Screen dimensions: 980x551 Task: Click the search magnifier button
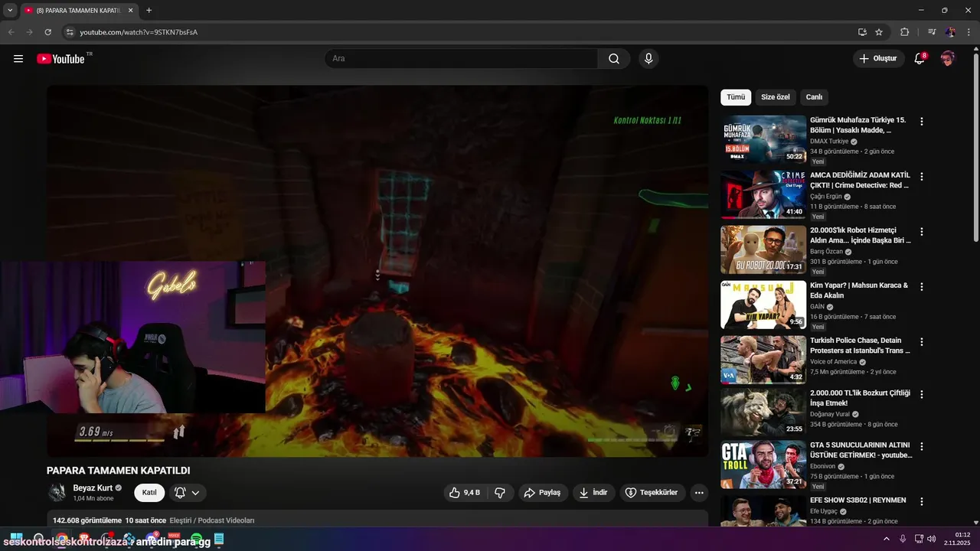tap(614, 59)
